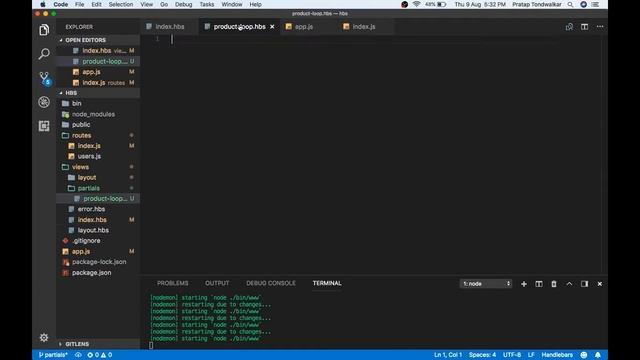This screenshot has width=640, height=360.
Task: Change end of line via LF
Action: pyautogui.click(x=531, y=355)
